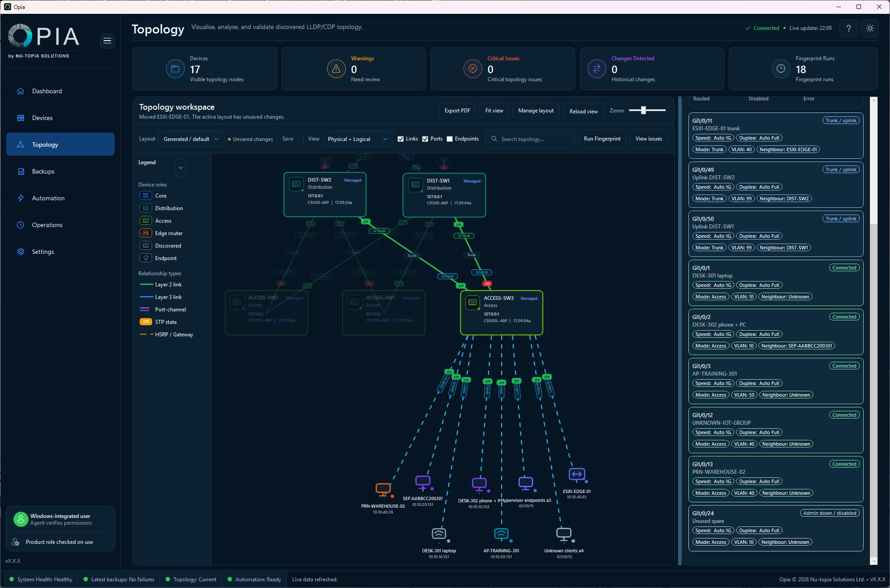This screenshot has height=588, width=890.
Task: Navigate to Automation
Action: point(60,198)
